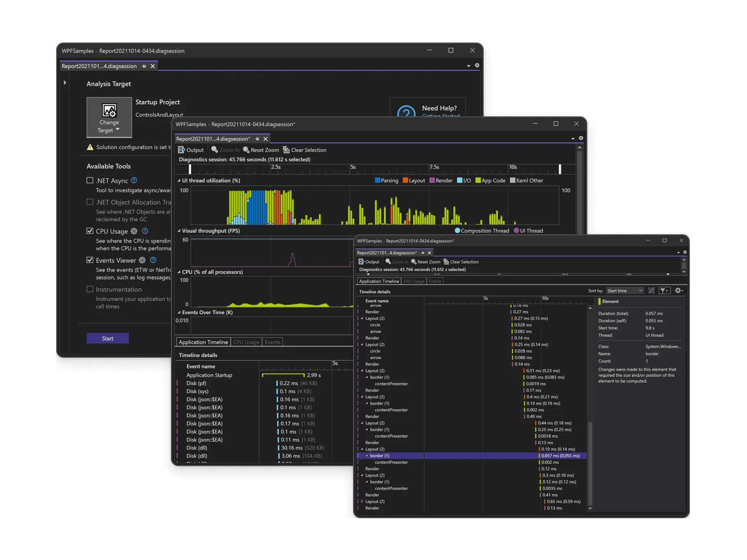This screenshot has width=747, height=560.
Task: Select the Disk (dll) row showing 30.16 ms
Action: (x=265, y=448)
